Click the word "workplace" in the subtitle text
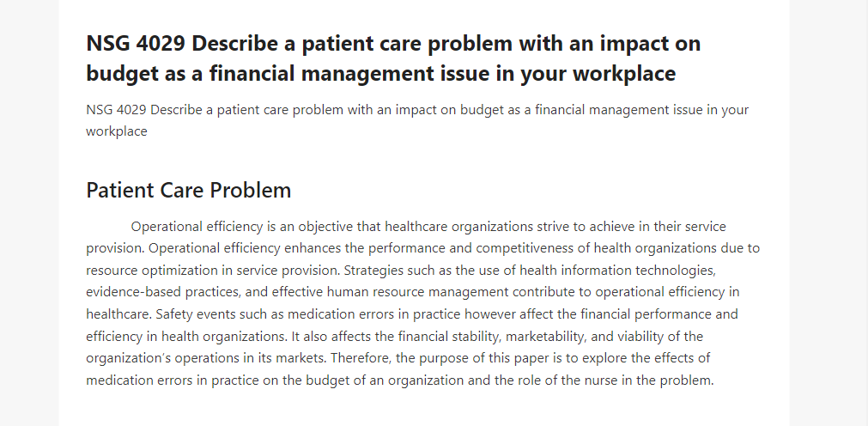The width and height of the screenshot is (868, 426). click(x=116, y=131)
